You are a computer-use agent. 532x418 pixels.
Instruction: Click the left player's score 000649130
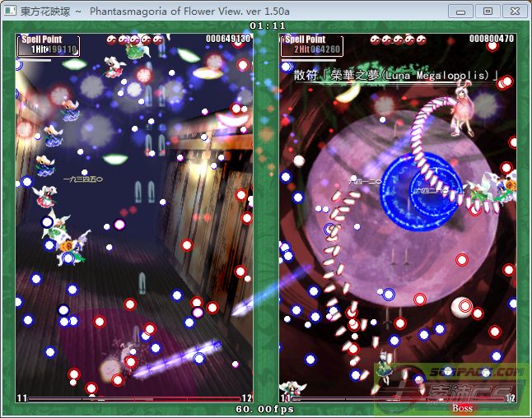tap(228, 39)
